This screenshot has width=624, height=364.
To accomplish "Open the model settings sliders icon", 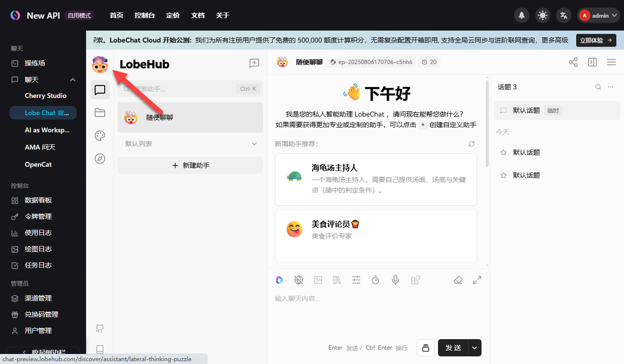I will click(356, 280).
